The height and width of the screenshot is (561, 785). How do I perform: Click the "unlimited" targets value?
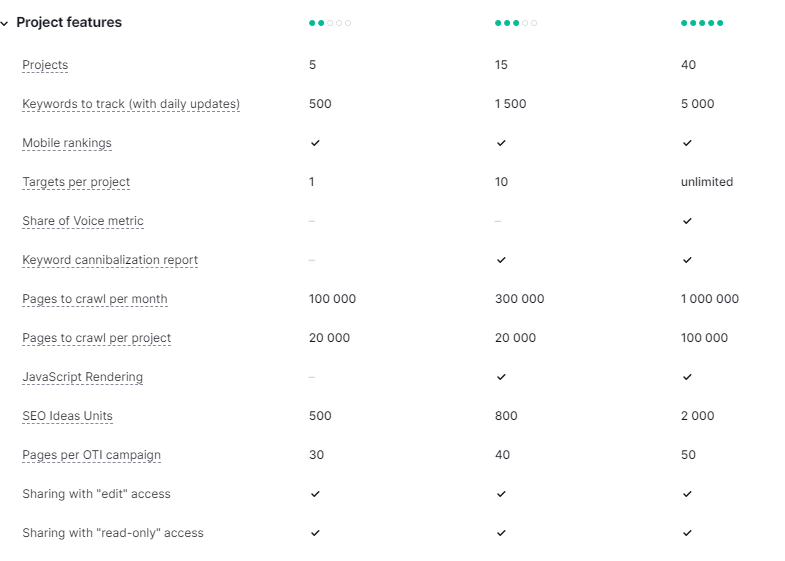(x=707, y=182)
